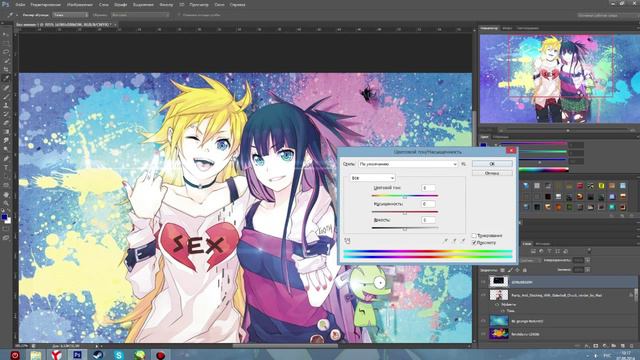Image resolution: width=640 pixels, height=360 pixels.
Task: Click the hue value input field
Action: 428,188
